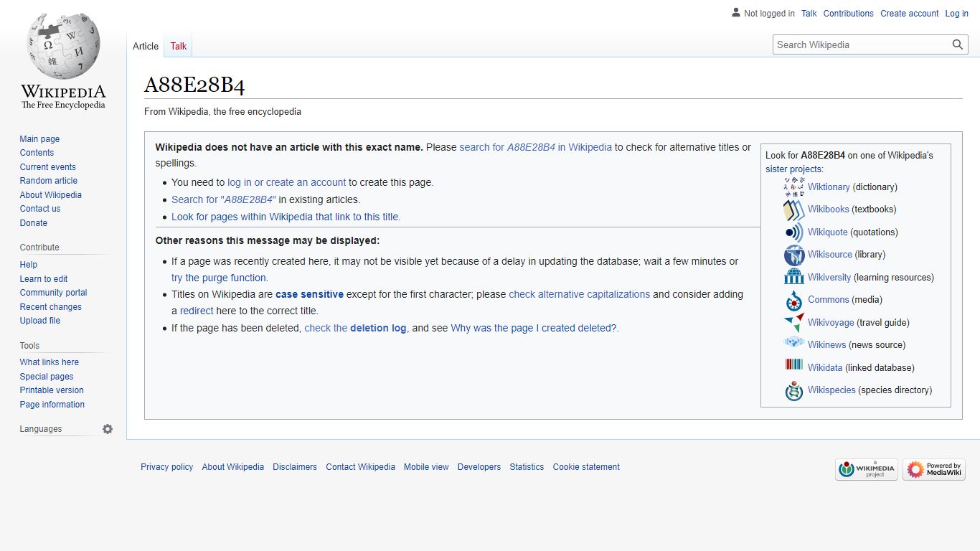Open the footer Cookie statement link
980x551 pixels.
(x=586, y=467)
